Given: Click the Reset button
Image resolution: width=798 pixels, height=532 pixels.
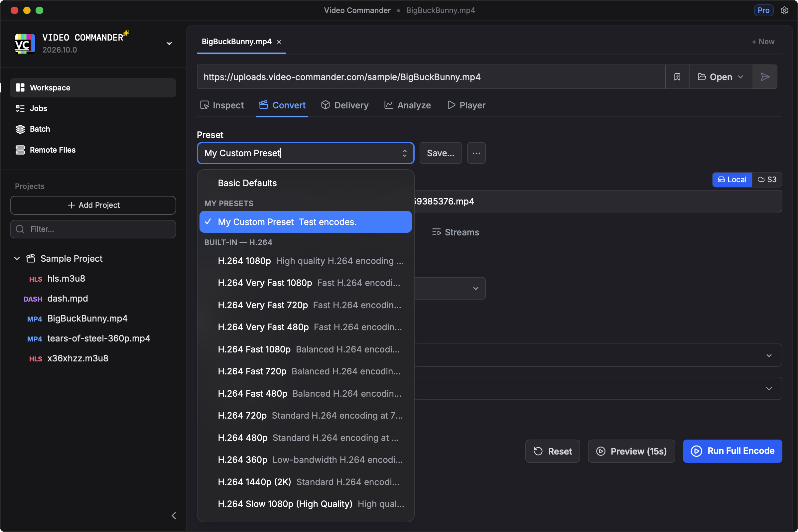Looking at the screenshot, I should pyautogui.click(x=552, y=451).
